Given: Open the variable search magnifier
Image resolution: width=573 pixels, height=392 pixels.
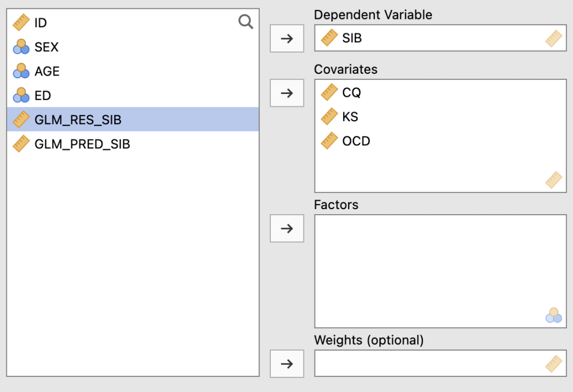Looking at the screenshot, I should coord(245,21).
